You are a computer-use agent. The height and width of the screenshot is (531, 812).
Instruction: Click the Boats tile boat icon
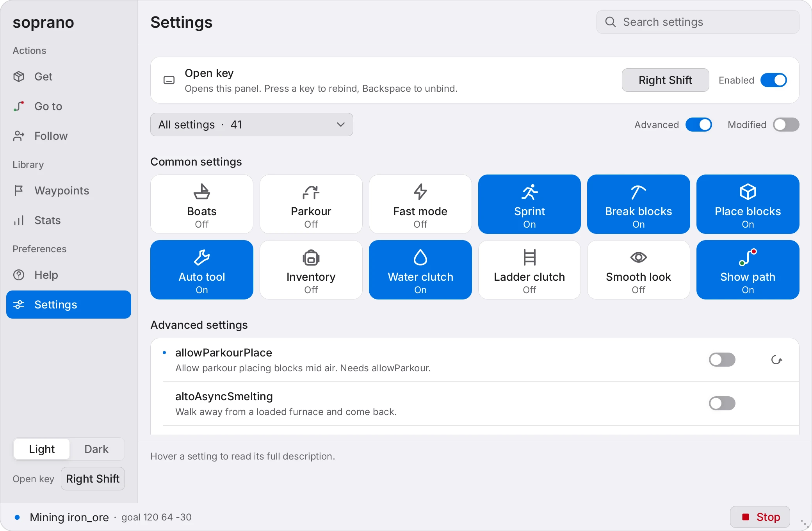[202, 192]
